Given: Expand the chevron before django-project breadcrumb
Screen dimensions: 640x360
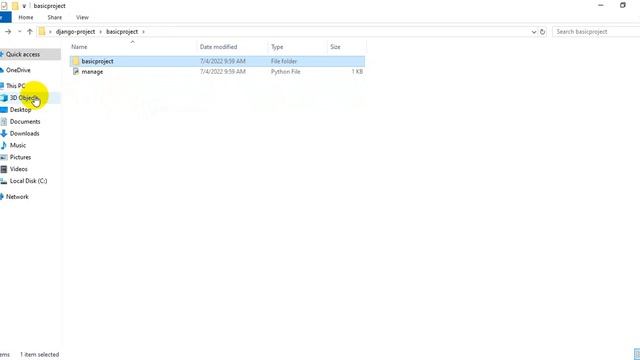Looking at the screenshot, I should 50,32.
